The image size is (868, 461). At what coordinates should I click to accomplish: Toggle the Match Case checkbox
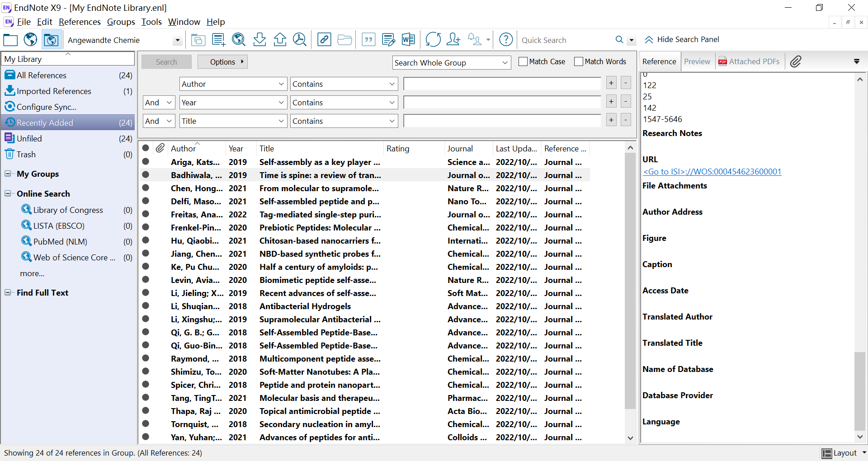click(x=523, y=61)
